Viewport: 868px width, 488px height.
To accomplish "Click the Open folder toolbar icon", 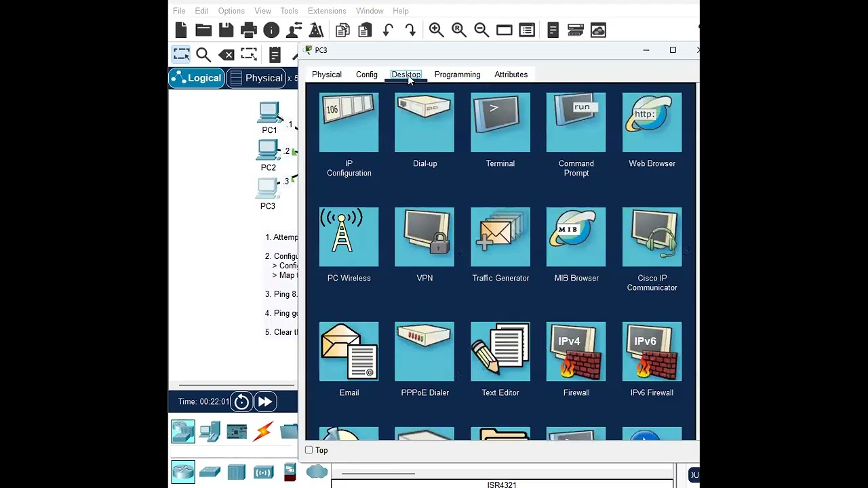I will [x=203, y=30].
